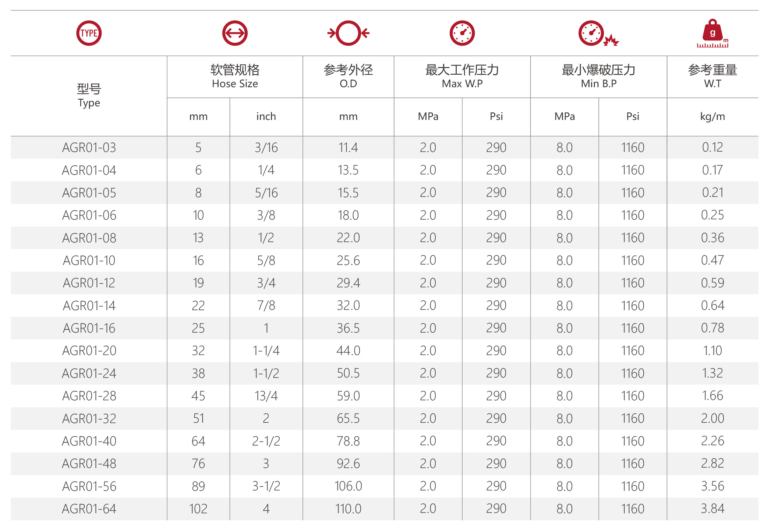The image size is (771, 532).
Task: Select the Min B.P column header
Action: click(598, 77)
